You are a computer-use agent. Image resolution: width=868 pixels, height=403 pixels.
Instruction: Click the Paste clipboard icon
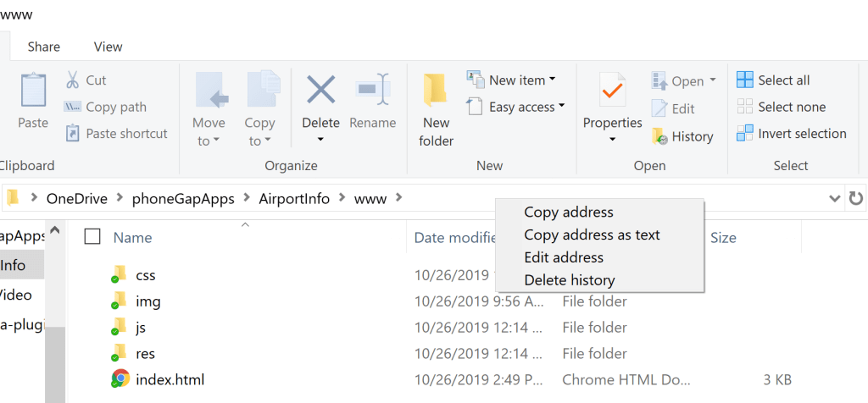coord(33,91)
